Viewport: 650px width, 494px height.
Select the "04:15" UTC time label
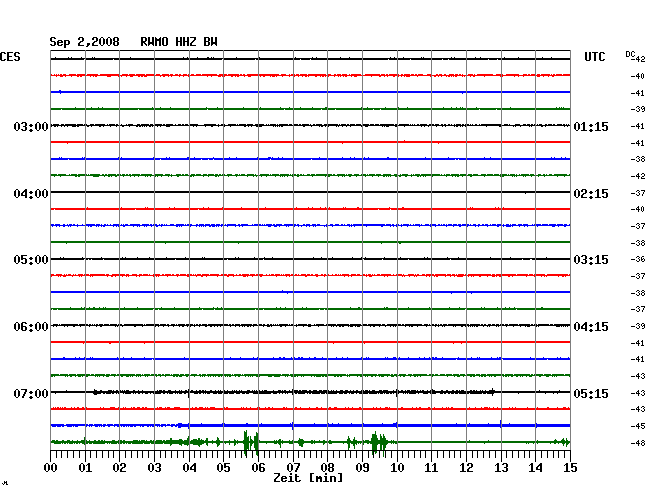[x=591, y=327]
